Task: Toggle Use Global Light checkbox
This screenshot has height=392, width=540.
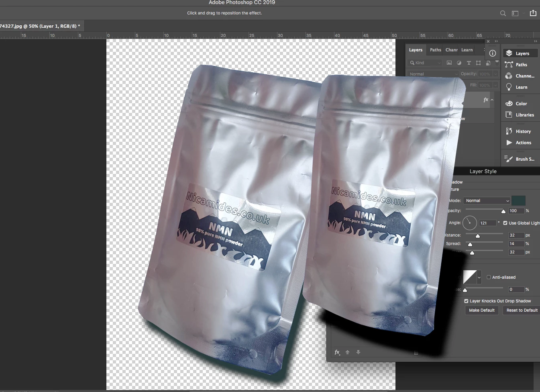Action: [505, 223]
